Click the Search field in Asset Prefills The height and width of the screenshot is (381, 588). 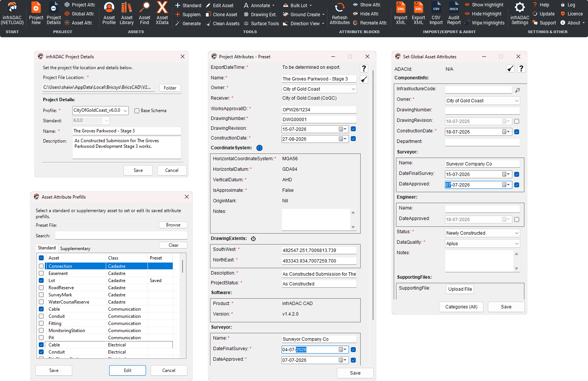pyautogui.click(x=121, y=235)
